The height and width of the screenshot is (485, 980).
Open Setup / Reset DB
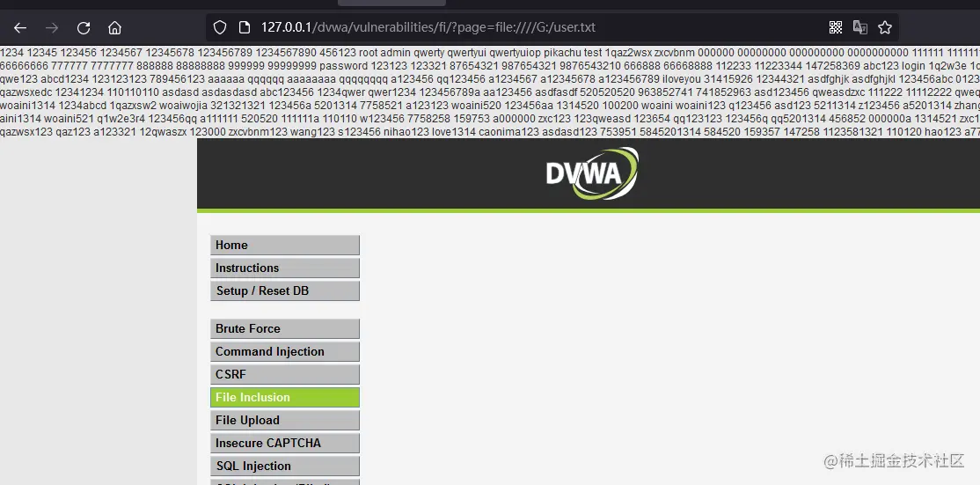tap(285, 290)
